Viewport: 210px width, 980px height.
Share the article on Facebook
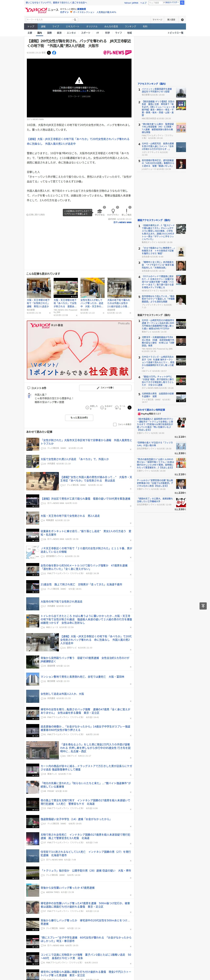coord(54,53)
